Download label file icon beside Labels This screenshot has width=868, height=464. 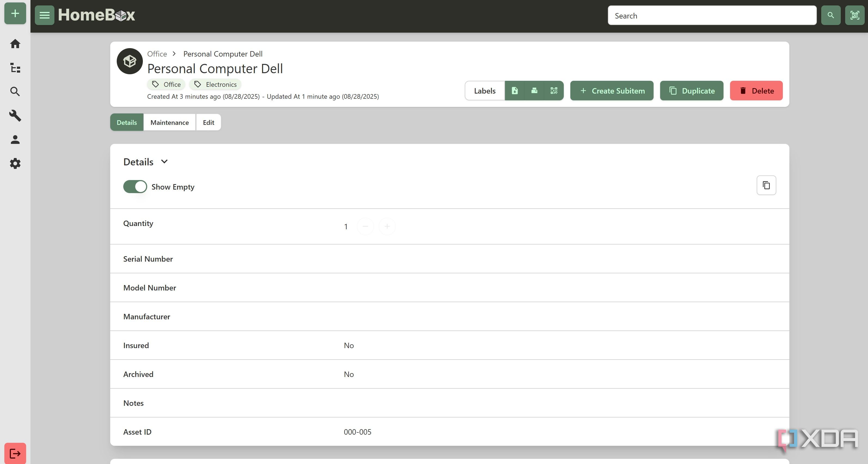(x=515, y=91)
